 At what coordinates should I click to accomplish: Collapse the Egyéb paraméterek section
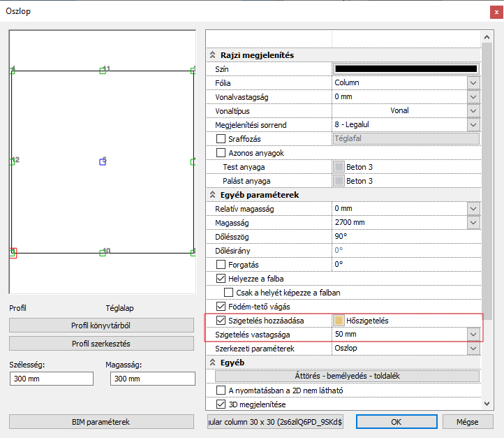click(x=214, y=195)
